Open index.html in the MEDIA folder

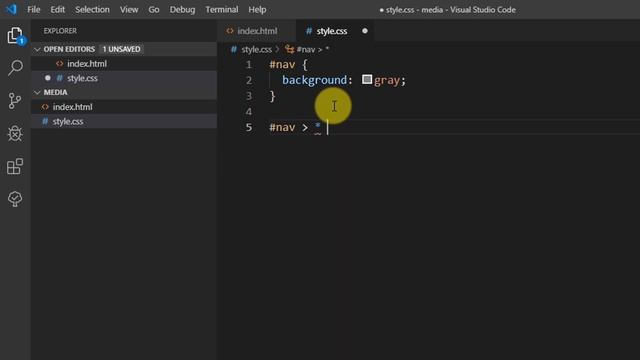click(124, 107)
